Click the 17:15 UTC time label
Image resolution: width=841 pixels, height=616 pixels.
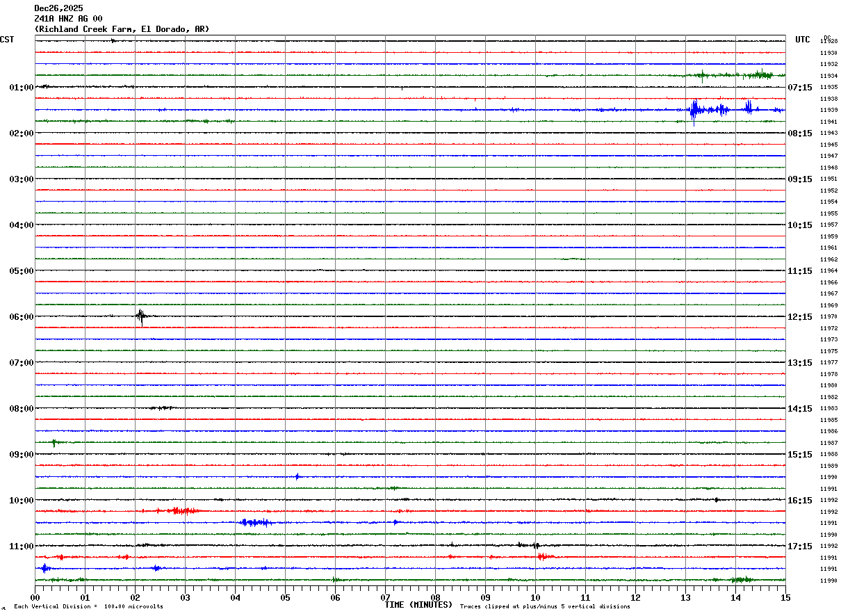coord(800,546)
